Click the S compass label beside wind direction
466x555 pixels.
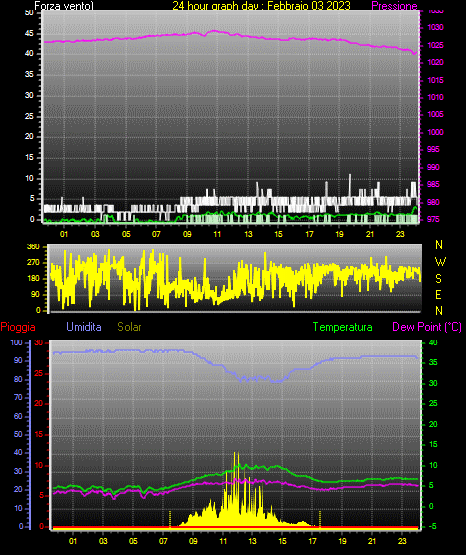coord(438,279)
